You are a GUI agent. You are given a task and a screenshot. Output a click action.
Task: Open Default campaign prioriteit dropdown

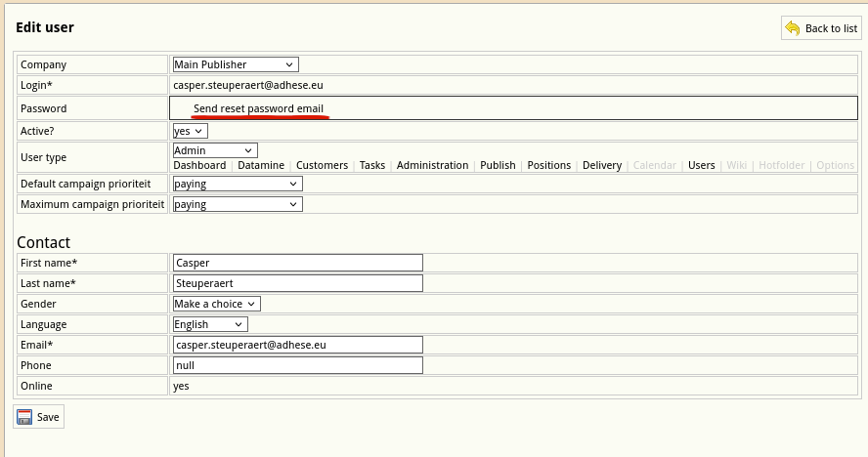[238, 184]
